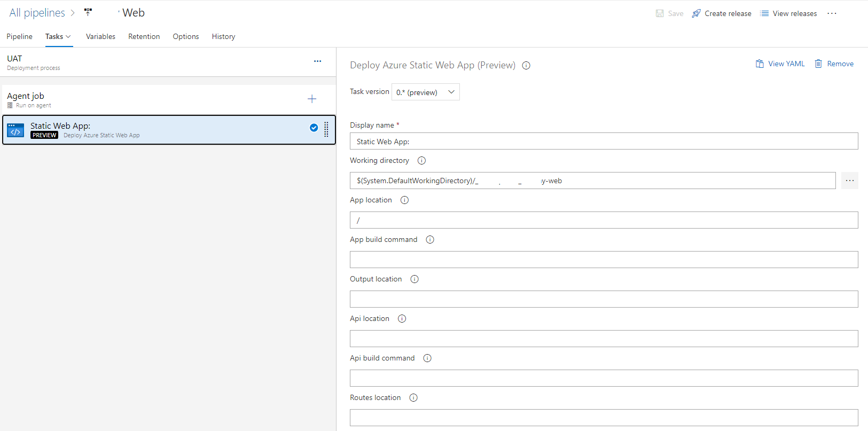Screen dimensions: 868x431
Task: Click the Save button label
Action: [676, 13]
